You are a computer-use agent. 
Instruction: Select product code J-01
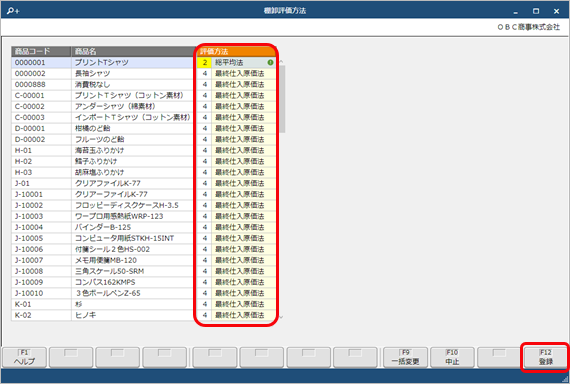pos(22,183)
